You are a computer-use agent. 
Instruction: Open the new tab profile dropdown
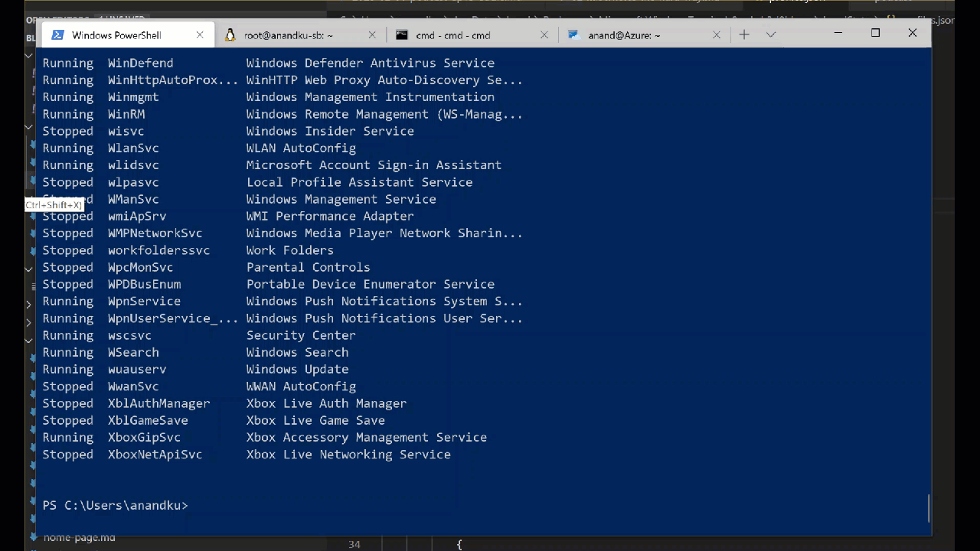click(771, 34)
